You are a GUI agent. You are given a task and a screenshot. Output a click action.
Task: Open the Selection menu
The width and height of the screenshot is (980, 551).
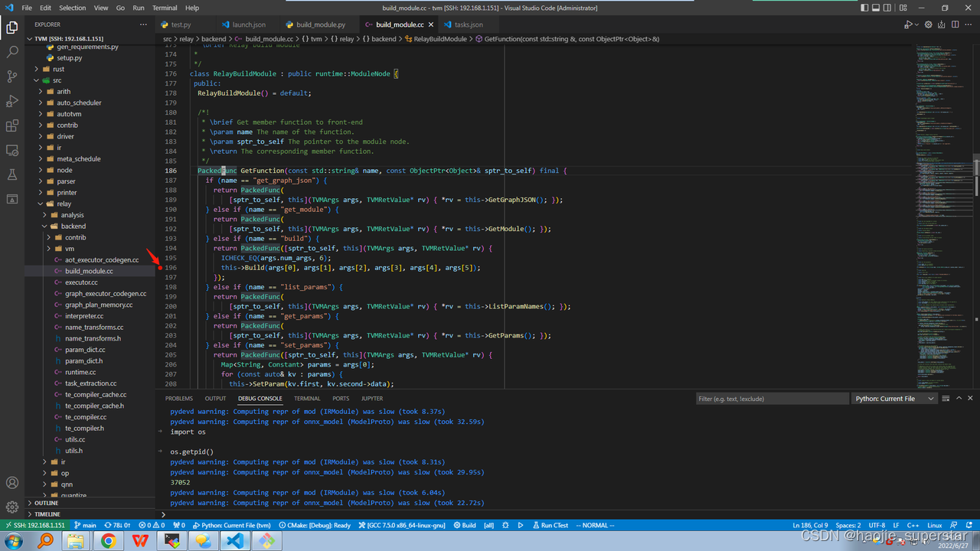click(x=73, y=8)
